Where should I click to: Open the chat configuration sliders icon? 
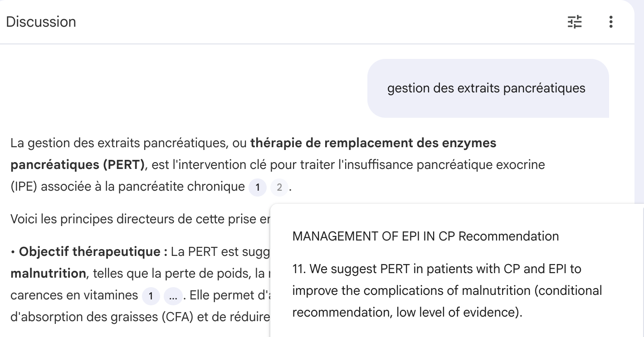575,22
